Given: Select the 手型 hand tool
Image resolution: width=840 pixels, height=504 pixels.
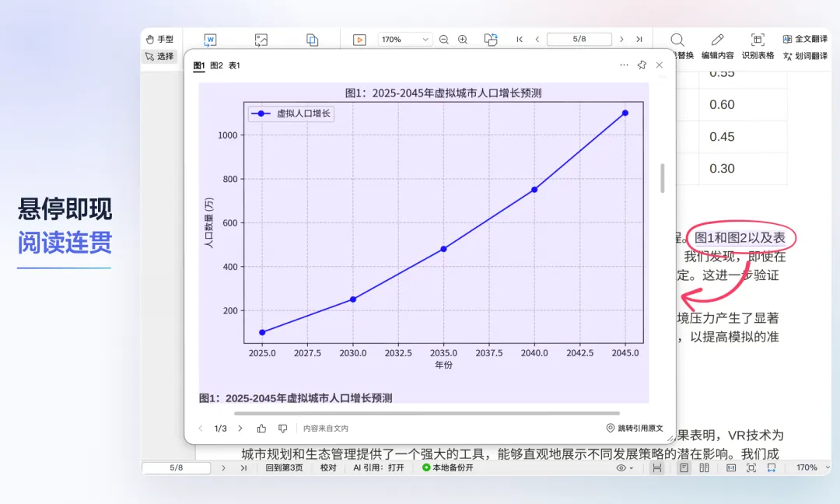Looking at the screenshot, I should 159,39.
